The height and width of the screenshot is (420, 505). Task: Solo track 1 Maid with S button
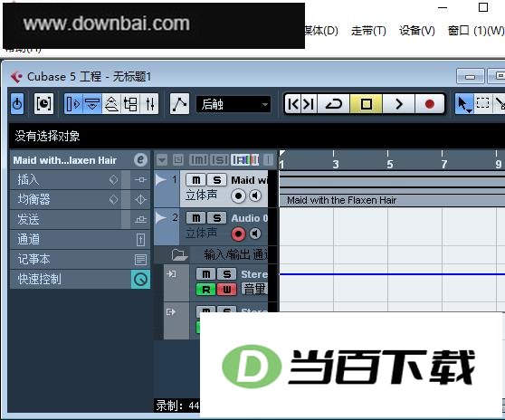pyautogui.click(x=216, y=180)
